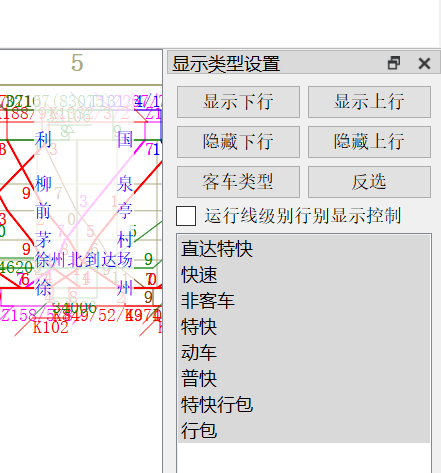441x473 pixels.
Task: Click the hour 5 column header
Action: coord(77,63)
